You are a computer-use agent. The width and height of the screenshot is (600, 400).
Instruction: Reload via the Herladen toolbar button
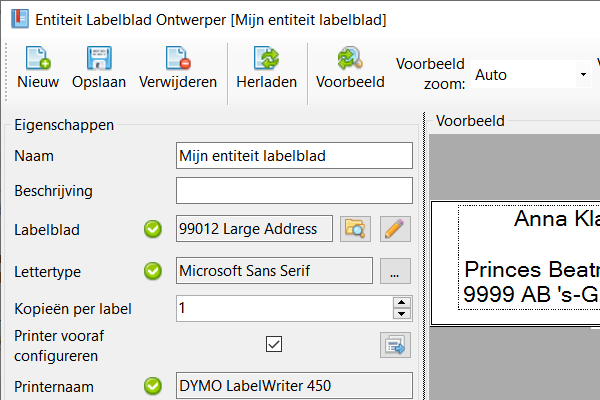pyautogui.click(x=266, y=58)
